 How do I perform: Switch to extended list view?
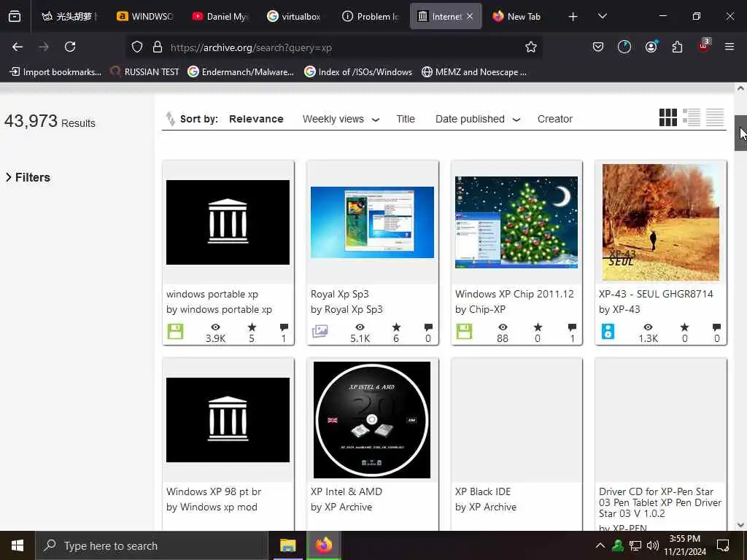pyautogui.click(x=692, y=117)
